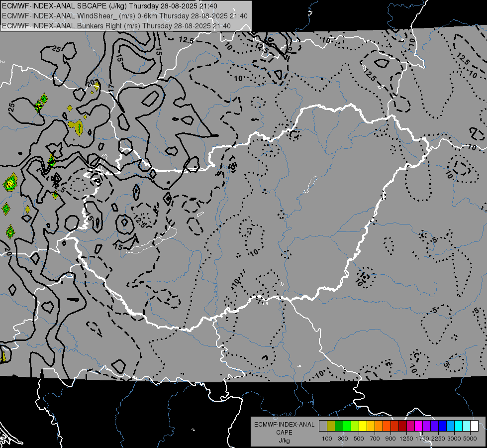Click the CAPE label in legend
487x448 pixels.
pos(284,433)
